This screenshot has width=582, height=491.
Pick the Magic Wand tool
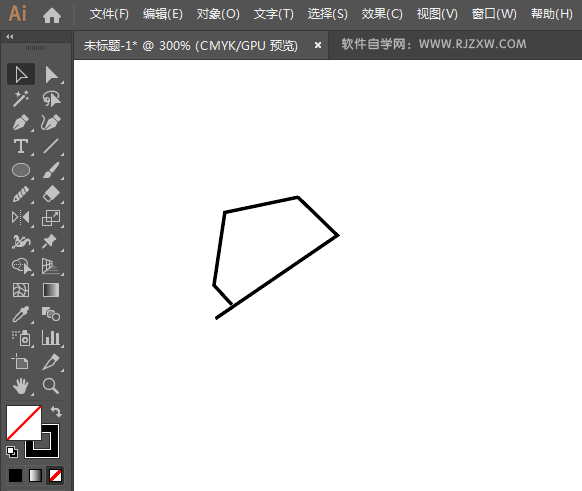click(21, 99)
